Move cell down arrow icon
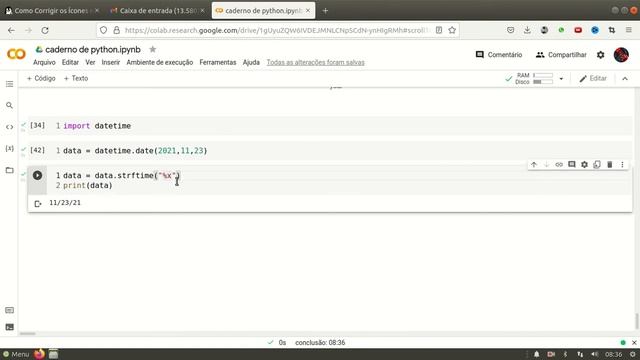This screenshot has height=360, width=640. coord(547,164)
